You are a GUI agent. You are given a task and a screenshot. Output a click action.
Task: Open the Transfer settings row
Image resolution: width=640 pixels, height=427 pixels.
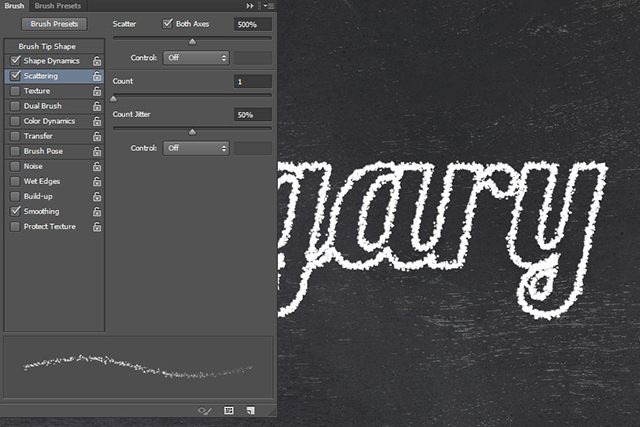coord(54,136)
